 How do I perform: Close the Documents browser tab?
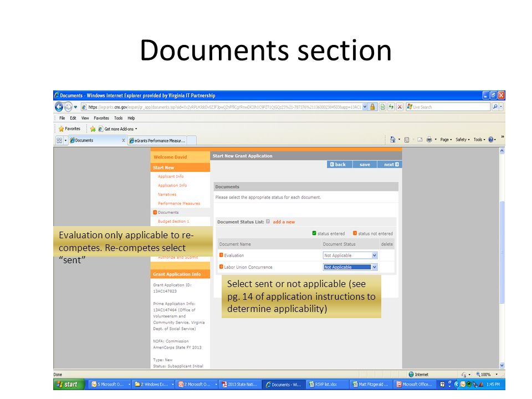pos(124,140)
